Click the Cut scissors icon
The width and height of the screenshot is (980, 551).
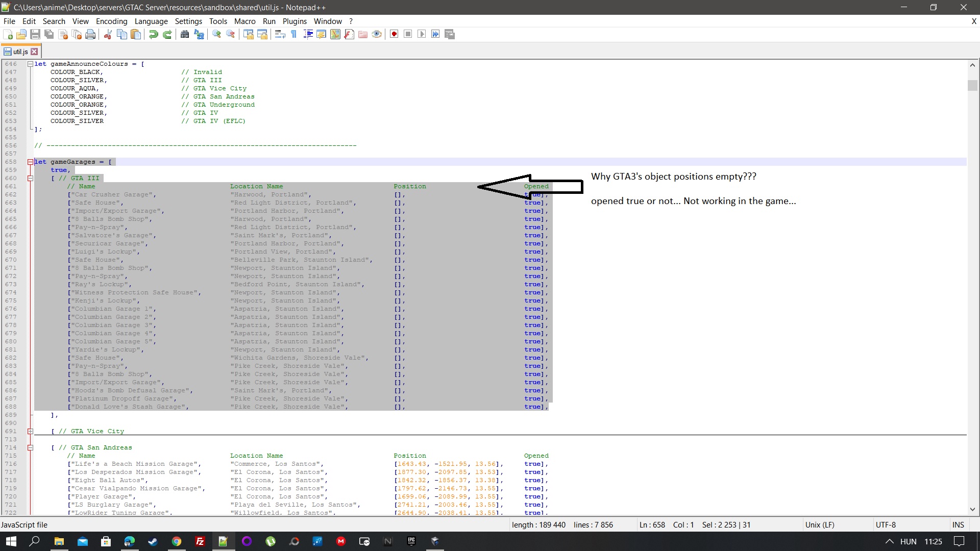(x=108, y=34)
